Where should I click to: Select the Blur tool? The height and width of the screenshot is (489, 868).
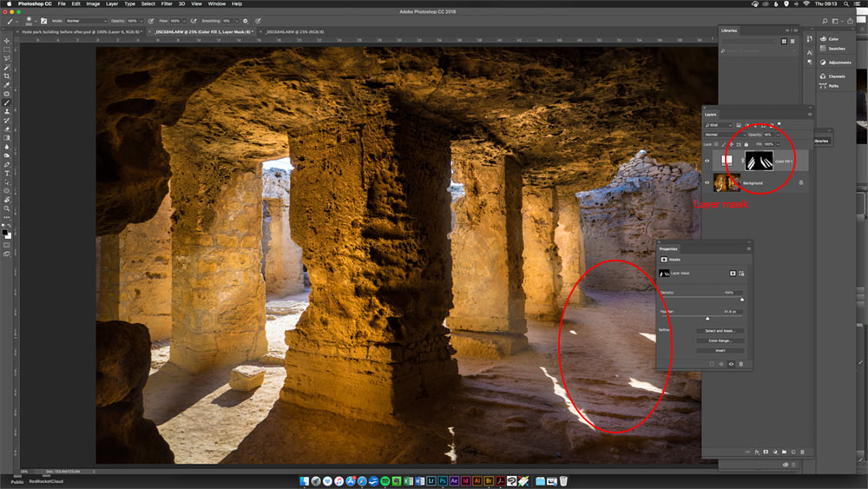(x=7, y=147)
